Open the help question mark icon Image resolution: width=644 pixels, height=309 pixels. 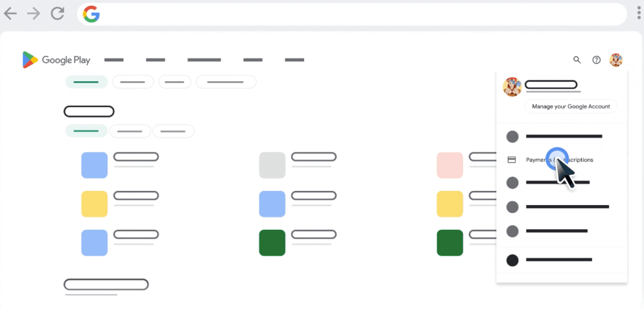(x=597, y=60)
